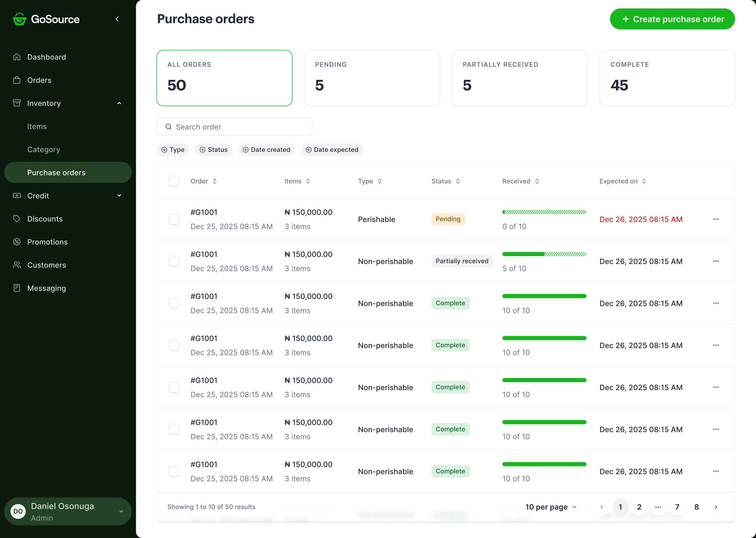The image size is (756, 538).
Task: Select Purchase orders in the sidebar
Action: [68, 172]
